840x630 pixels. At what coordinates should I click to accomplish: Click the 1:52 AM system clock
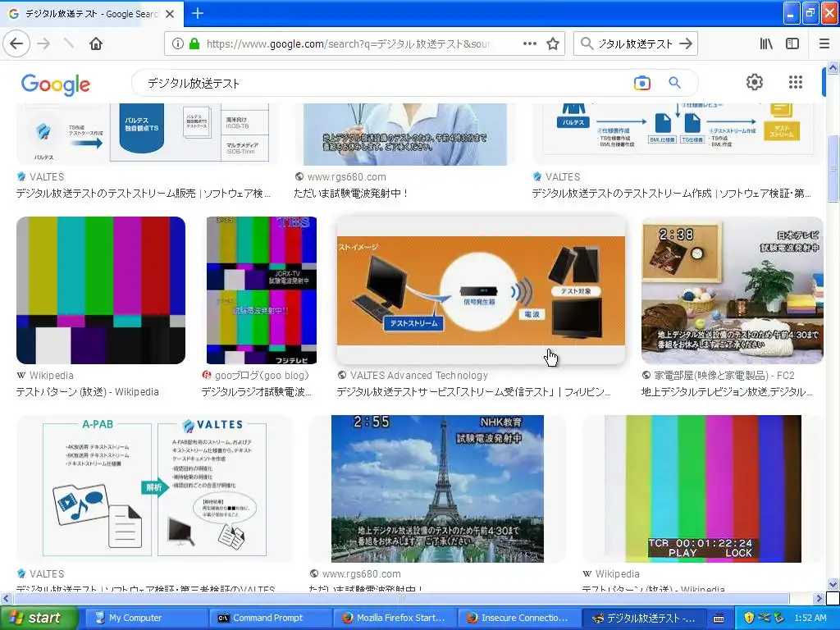click(x=810, y=618)
